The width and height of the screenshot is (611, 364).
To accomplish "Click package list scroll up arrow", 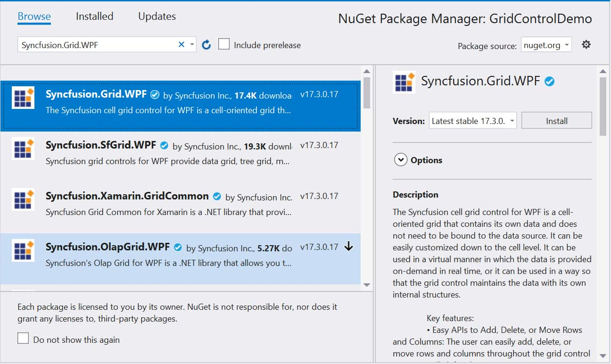I will [367, 71].
